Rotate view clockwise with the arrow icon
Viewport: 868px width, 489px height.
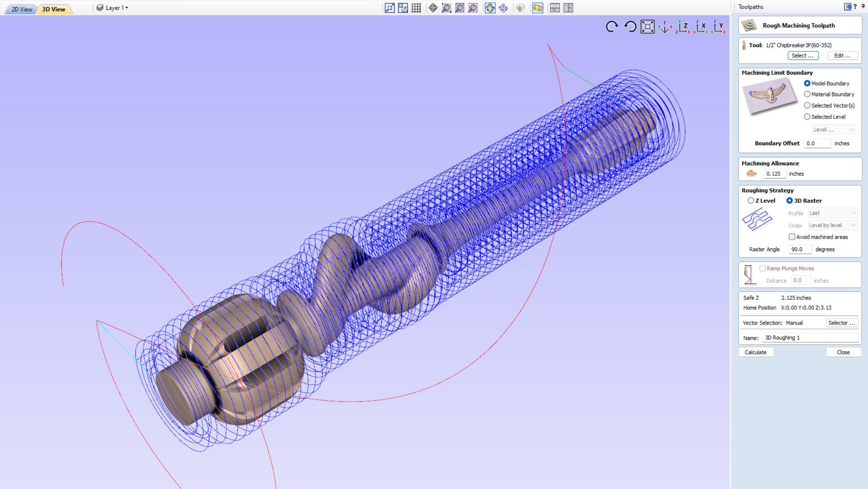[x=612, y=27]
